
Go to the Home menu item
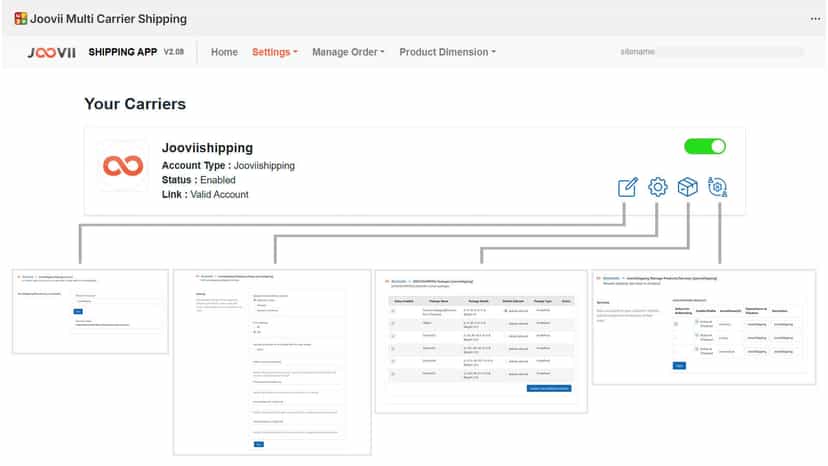224,52
